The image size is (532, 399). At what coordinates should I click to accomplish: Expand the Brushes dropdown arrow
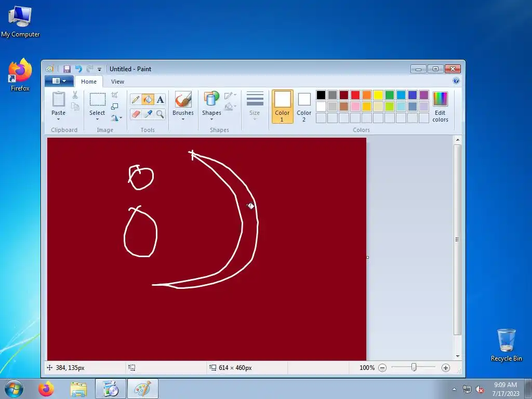(x=183, y=119)
